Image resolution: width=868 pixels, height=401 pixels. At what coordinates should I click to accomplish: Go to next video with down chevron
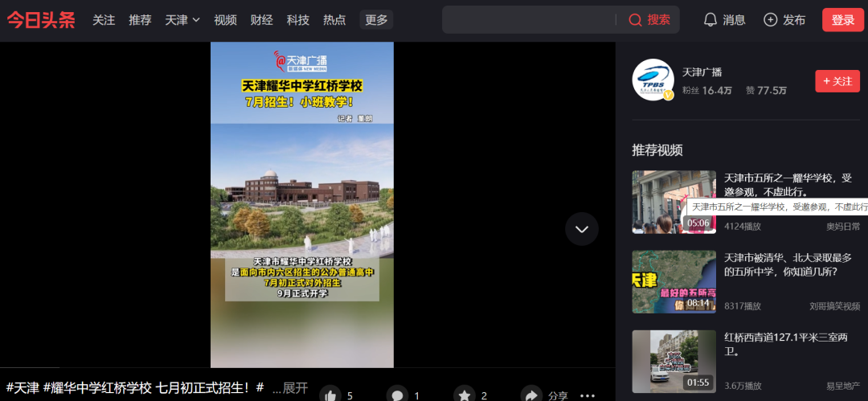pos(582,229)
